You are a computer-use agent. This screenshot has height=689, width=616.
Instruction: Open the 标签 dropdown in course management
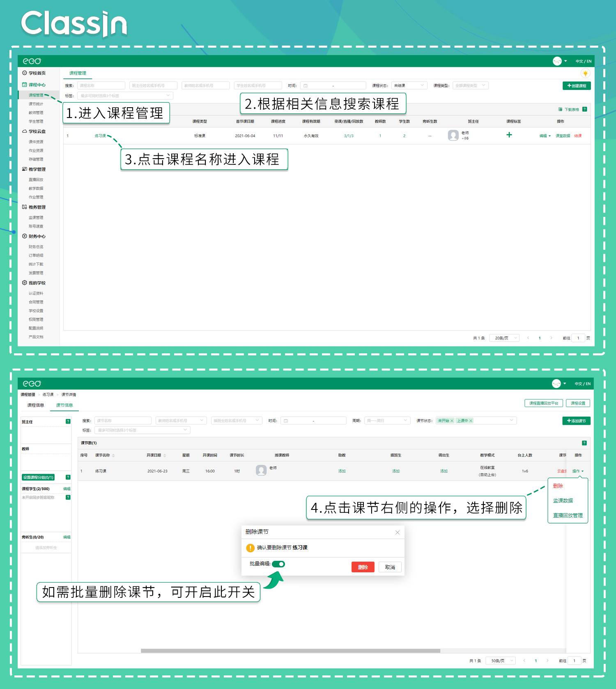pyautogui.click(x=125, y=96)
